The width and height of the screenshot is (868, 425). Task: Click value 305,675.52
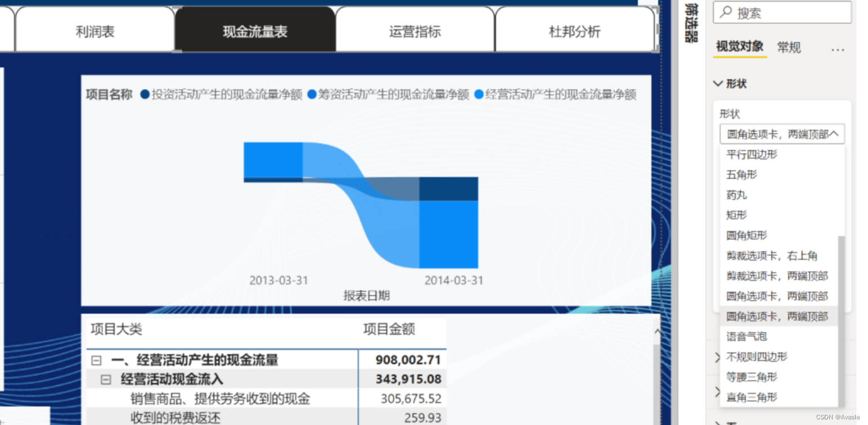point(411,399)
